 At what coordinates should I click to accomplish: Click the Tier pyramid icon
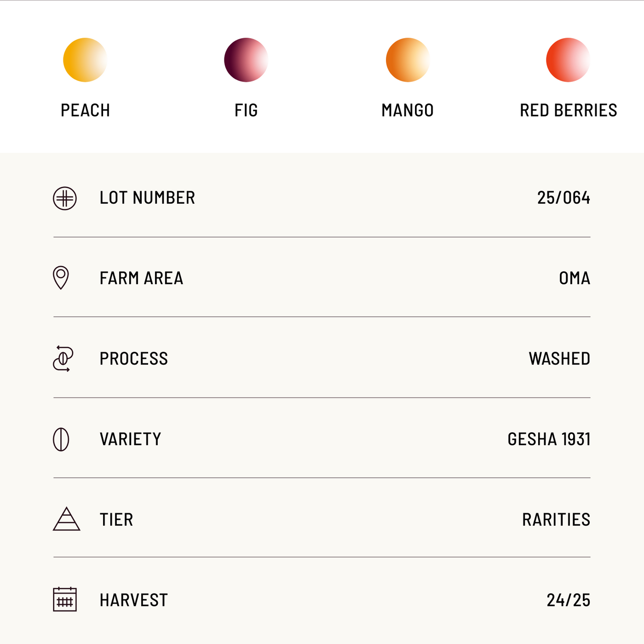66,519
